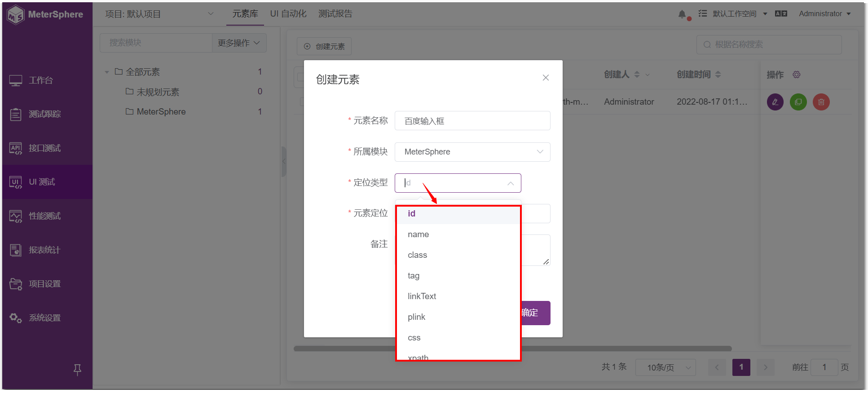Open the notification bell
This screenshot has height=393, width=868.
click(x=682, y=14)
